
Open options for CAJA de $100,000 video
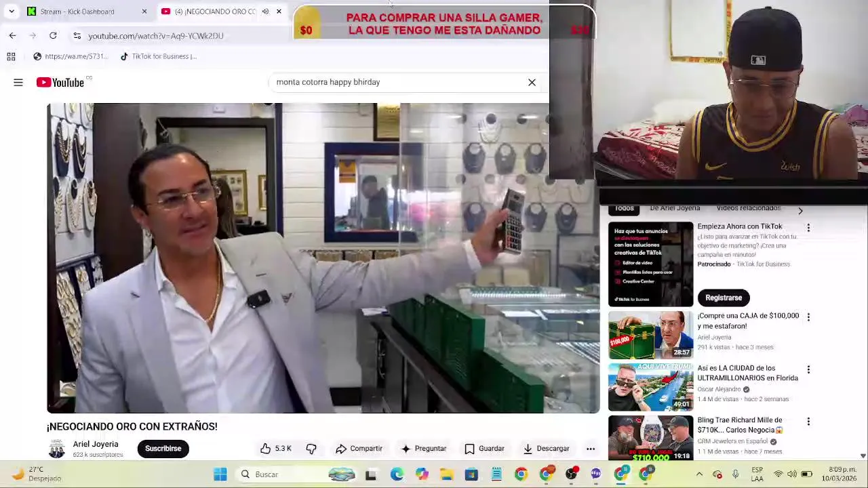808,317
